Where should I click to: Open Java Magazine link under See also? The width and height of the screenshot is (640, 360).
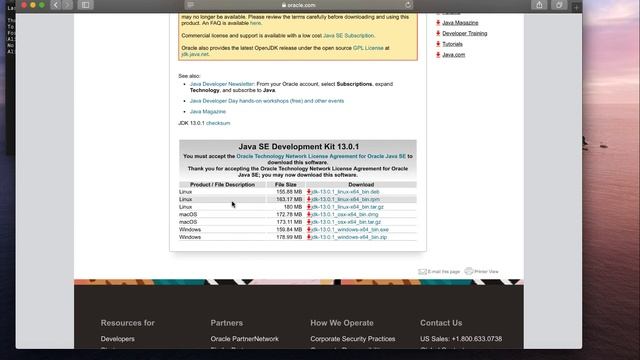click(x=208, y=111)
